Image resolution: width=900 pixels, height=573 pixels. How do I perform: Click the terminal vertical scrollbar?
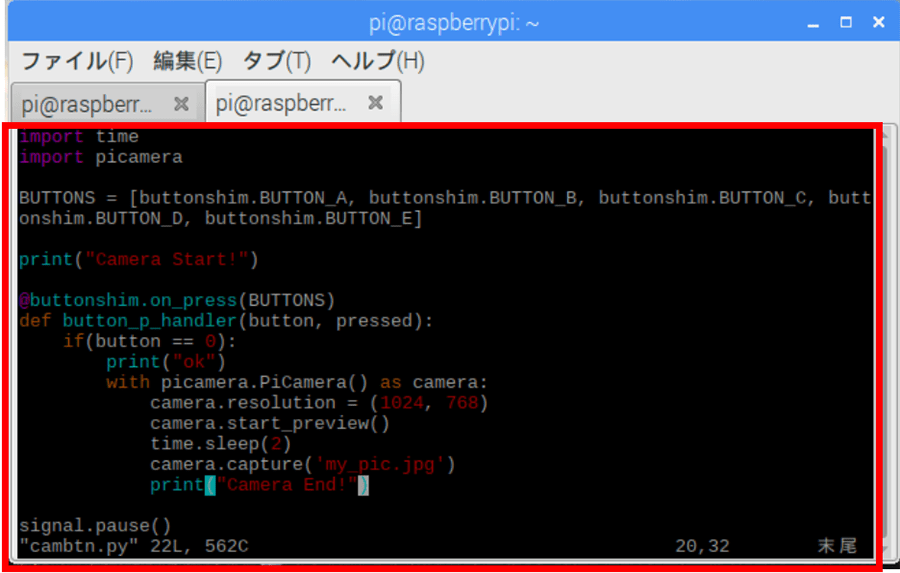(887, 342)
